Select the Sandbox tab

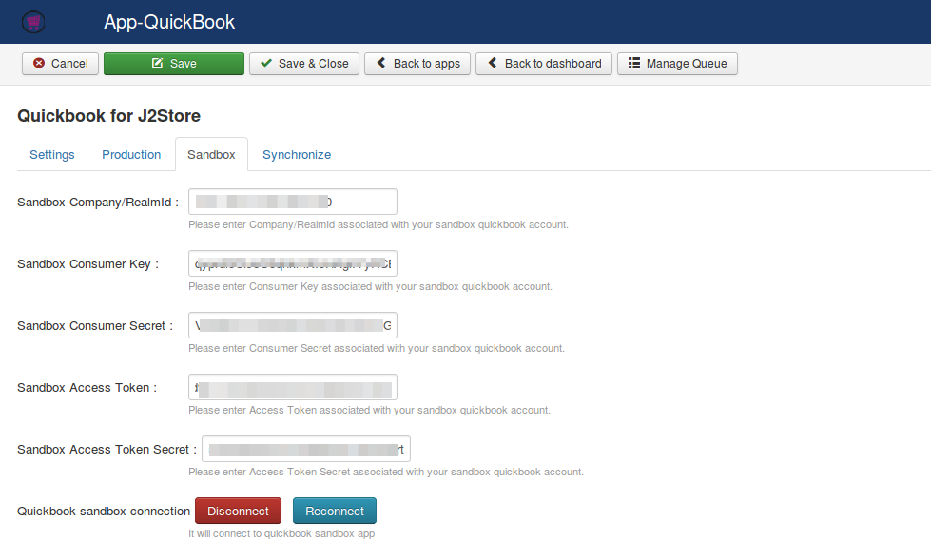[211, 154]
